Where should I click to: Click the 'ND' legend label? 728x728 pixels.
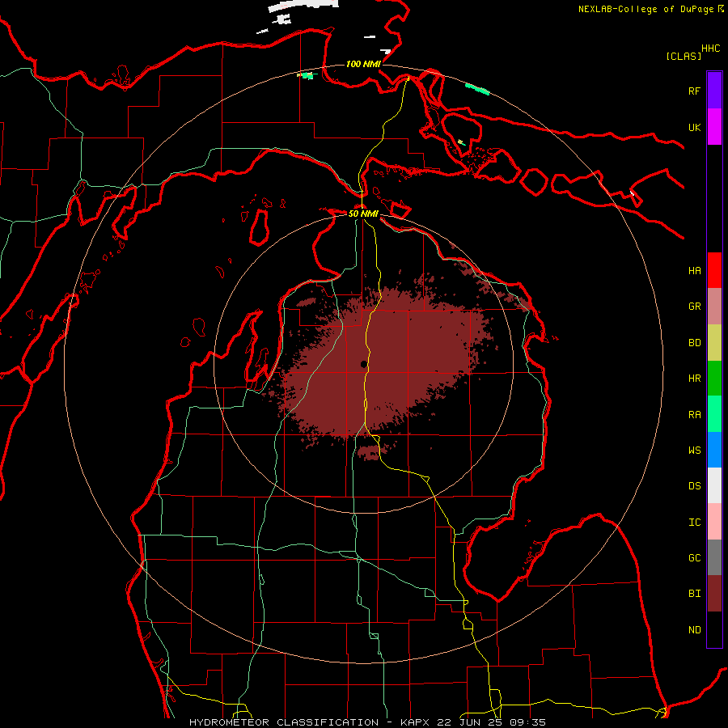695,630
